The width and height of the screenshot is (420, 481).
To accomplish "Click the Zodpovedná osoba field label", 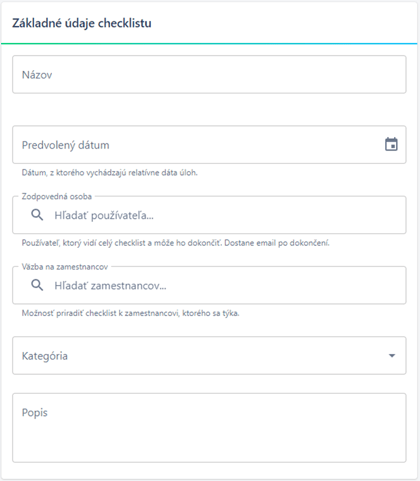I will click(x=57, y=196).
